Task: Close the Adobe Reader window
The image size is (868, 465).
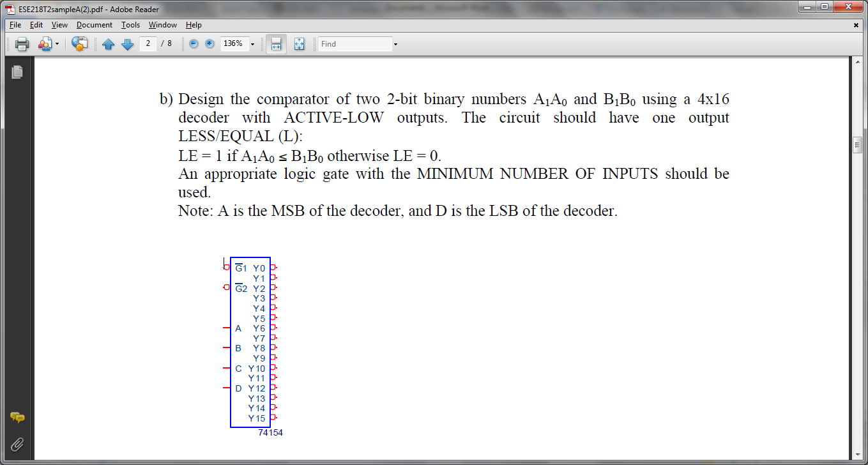Action: click(849, 7)
